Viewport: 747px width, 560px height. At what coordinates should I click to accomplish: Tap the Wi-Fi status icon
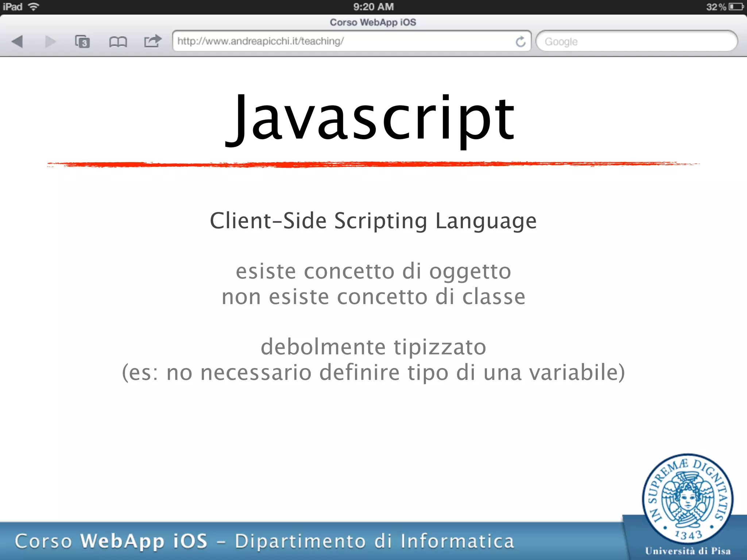[34, 7]
